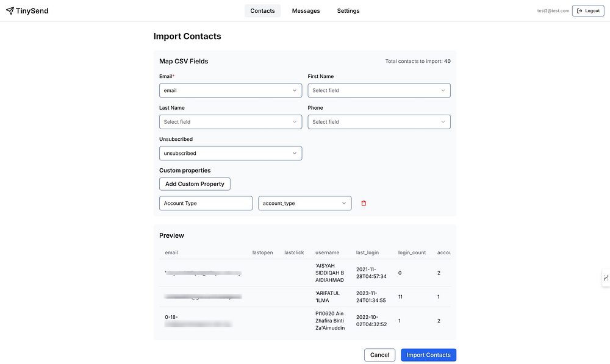Screen dimensions: 610x364
Task: Click the side panel handle on right edge
Action: [606, 277]
